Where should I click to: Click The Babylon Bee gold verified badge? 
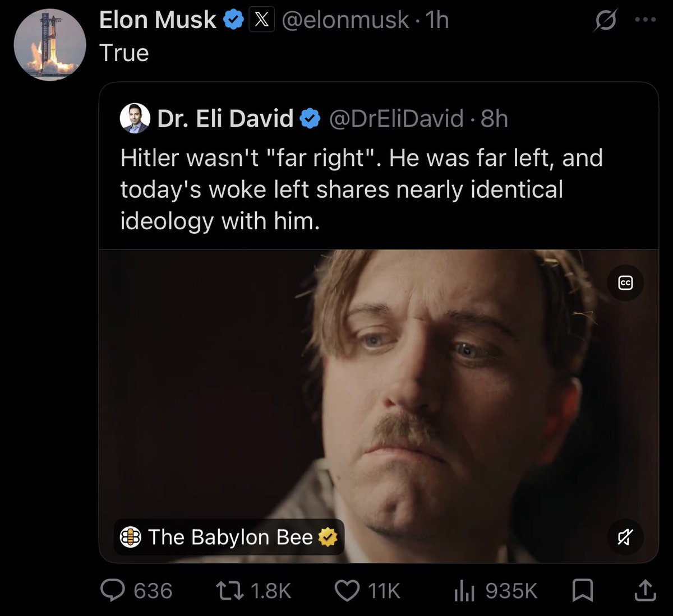point(328,537)
